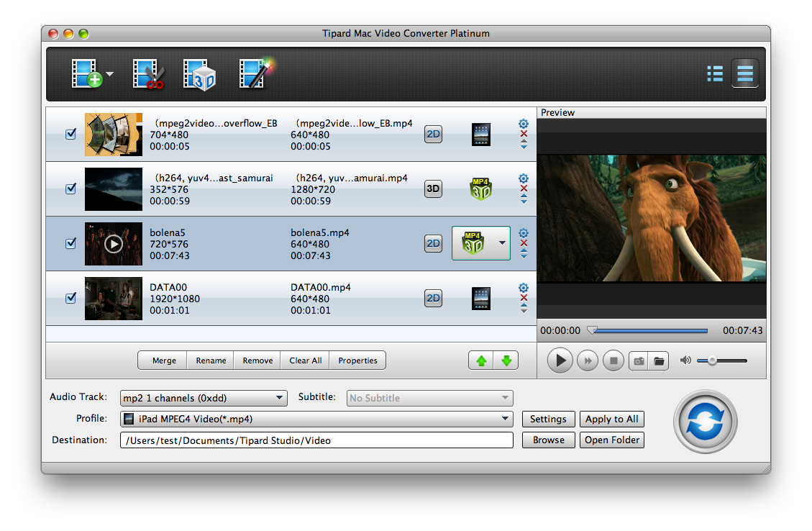Mute the preview speaker icon
812x531 pixels.
pos(685,360)
